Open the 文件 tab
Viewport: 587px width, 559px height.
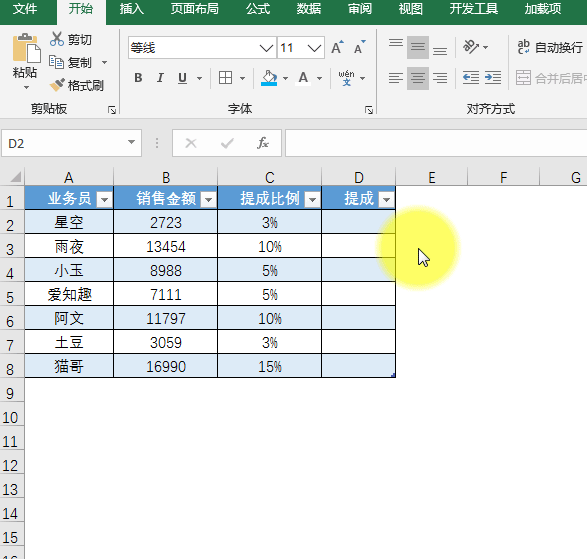pos(25,9)
